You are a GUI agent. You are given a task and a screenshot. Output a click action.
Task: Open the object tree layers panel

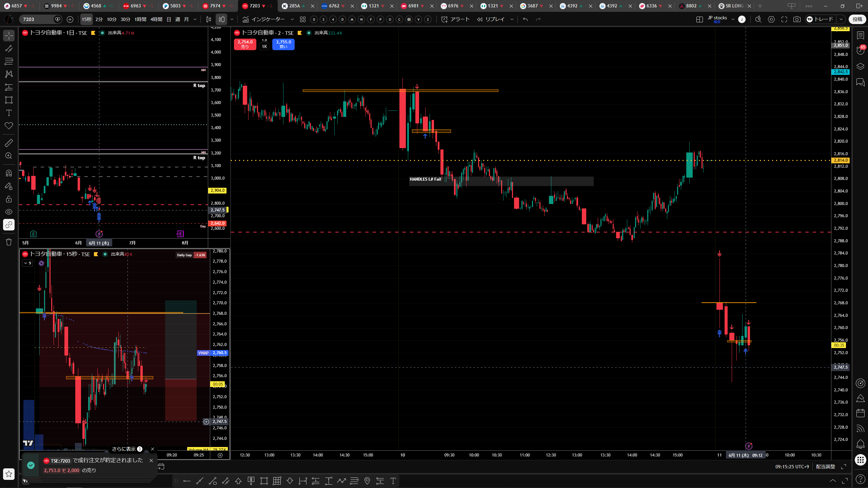[860, 66]
